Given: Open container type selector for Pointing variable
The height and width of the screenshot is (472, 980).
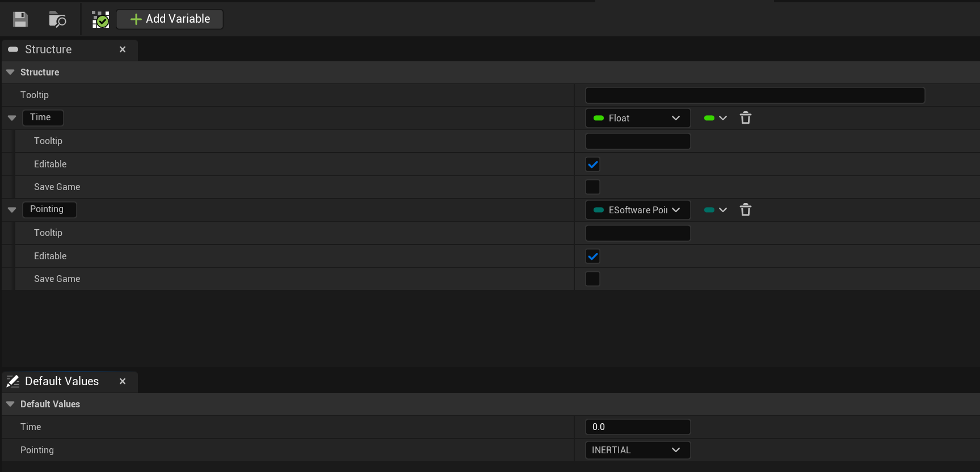Looking at the screenshot, I should [x=715, y=210].
